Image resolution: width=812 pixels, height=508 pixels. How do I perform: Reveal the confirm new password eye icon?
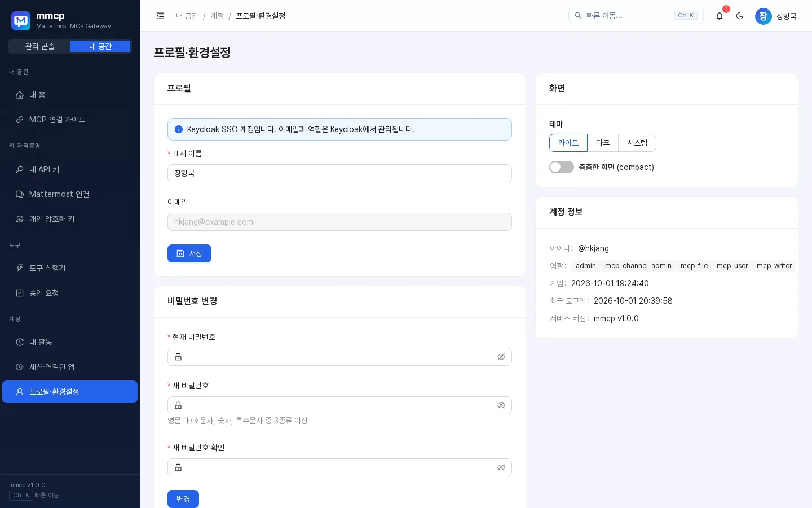tap(501, 467)
